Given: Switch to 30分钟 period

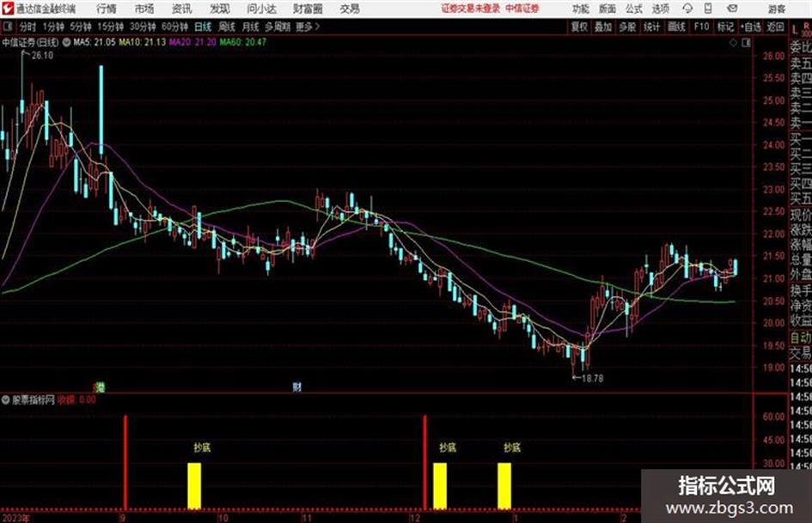Looking at the screenshot, I should point(143,27).
